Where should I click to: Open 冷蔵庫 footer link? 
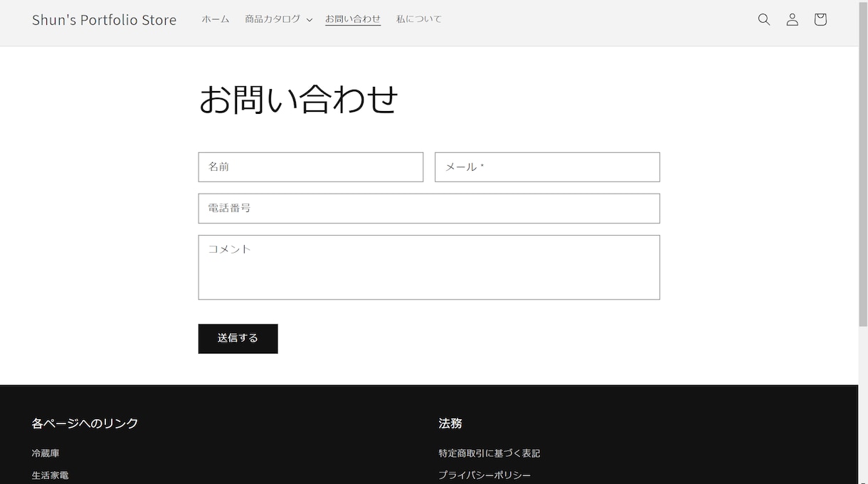tap(46, 453)
